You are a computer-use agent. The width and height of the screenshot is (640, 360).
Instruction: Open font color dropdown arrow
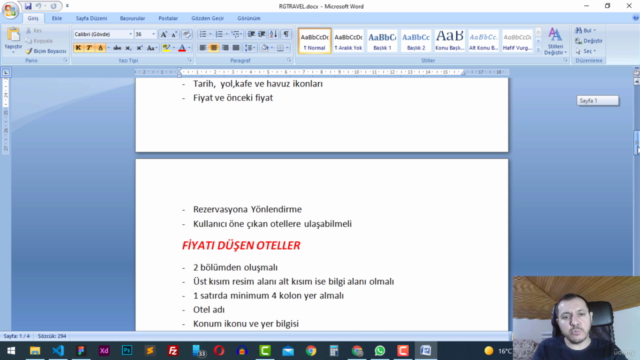189,48
